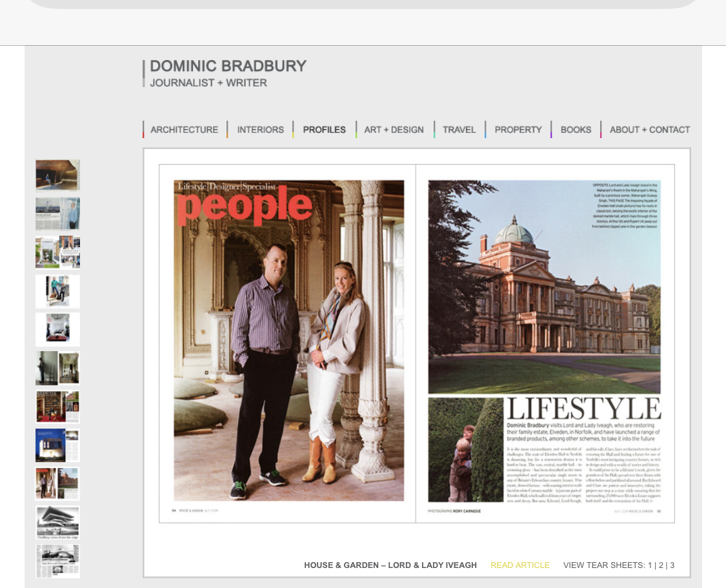
Task: Go to the Books section
Action: (x=576, y=130)
